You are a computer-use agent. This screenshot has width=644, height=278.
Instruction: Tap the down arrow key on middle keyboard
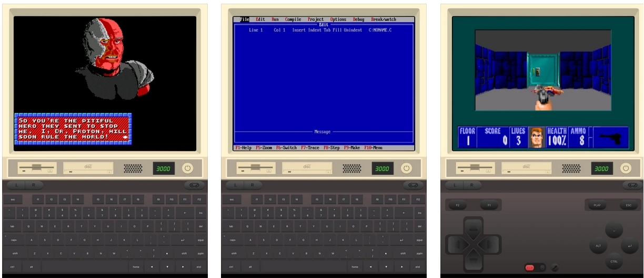[386, 266]
